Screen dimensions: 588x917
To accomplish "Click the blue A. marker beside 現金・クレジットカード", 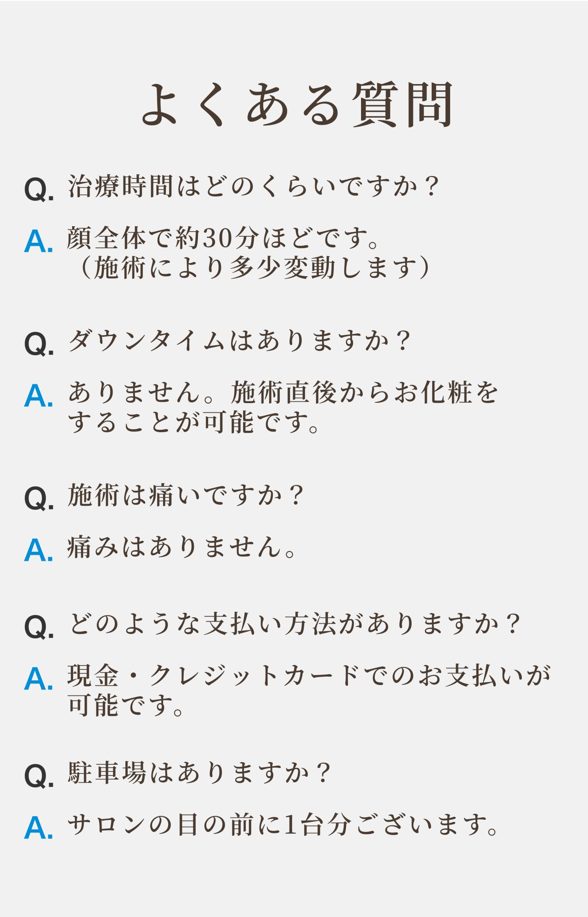I will (39, 679).
